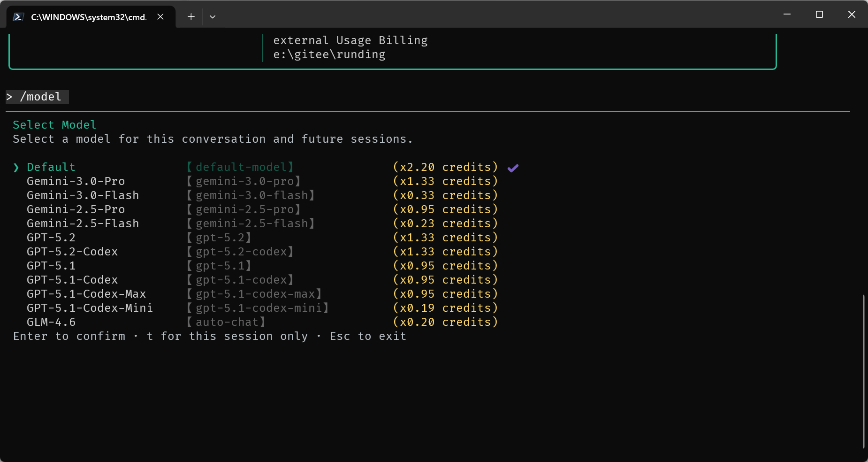Viewport: 868px width, 462px height.
Task: Switch to the C:\WINDOWS\system32\cmd tab
Action: pos(89,17)
